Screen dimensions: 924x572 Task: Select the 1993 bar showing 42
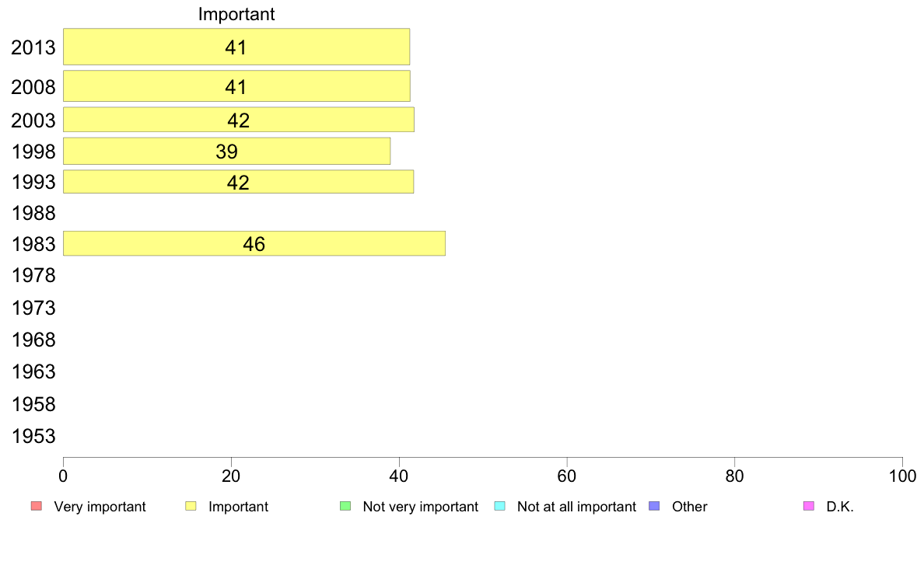[x=238, y=181]
